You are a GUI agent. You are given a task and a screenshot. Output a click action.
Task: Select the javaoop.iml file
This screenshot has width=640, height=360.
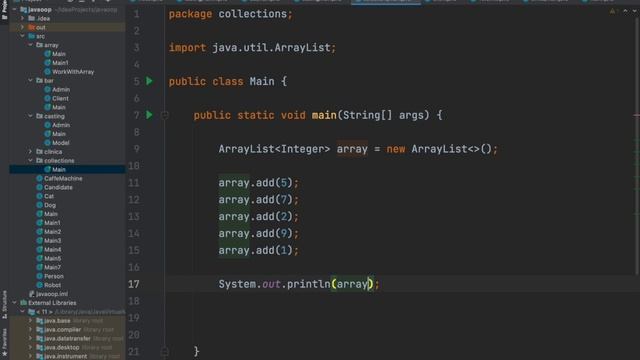coord(52,294)
